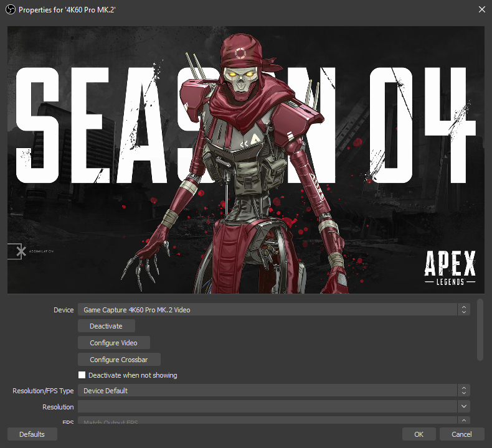Click the Resolution/FPS Type up-down arrows
The image size is (492, 448).
(463, 391)
